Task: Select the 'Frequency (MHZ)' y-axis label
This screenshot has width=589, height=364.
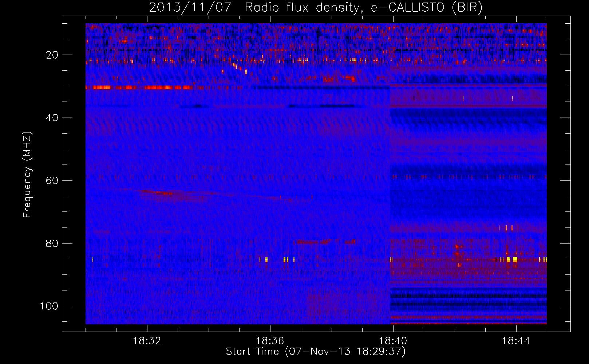Action: [x=27, y=175]
